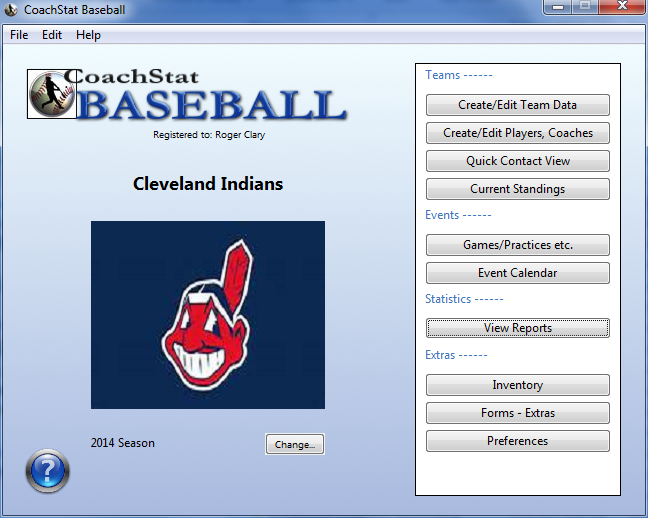Click the Cleveland Indians team logo image
The image size is (648, 518).
208,315
